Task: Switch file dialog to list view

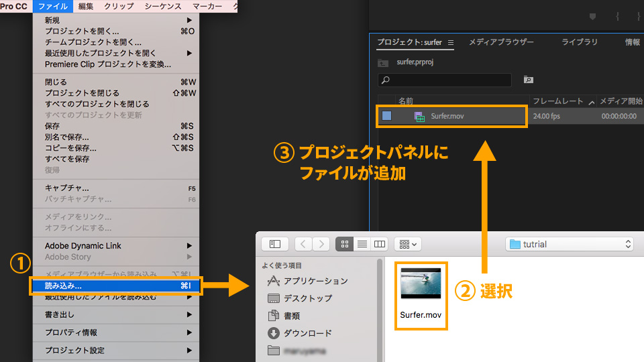Action: point(362,244)
